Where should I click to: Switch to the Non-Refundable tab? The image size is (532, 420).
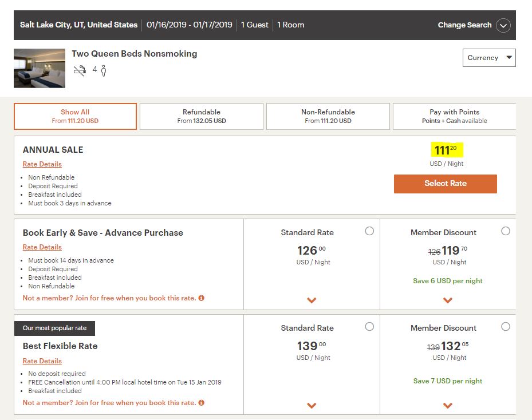pyautogui.click(x=328, y=116)
